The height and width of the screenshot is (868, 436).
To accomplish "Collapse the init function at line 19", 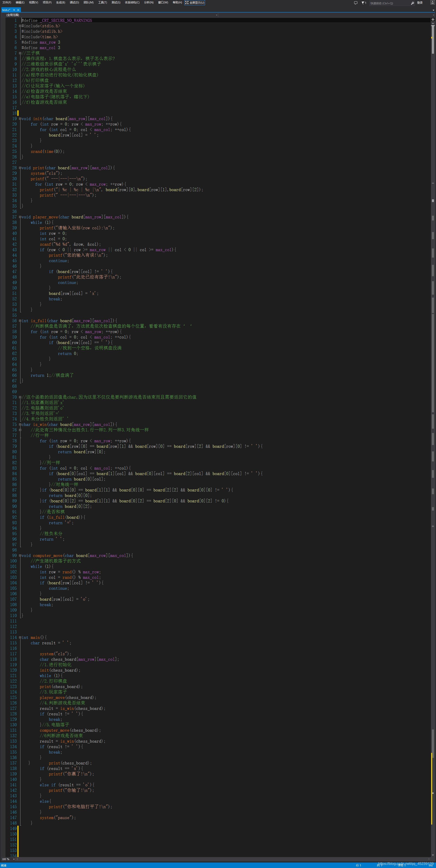I will (20, 119).
